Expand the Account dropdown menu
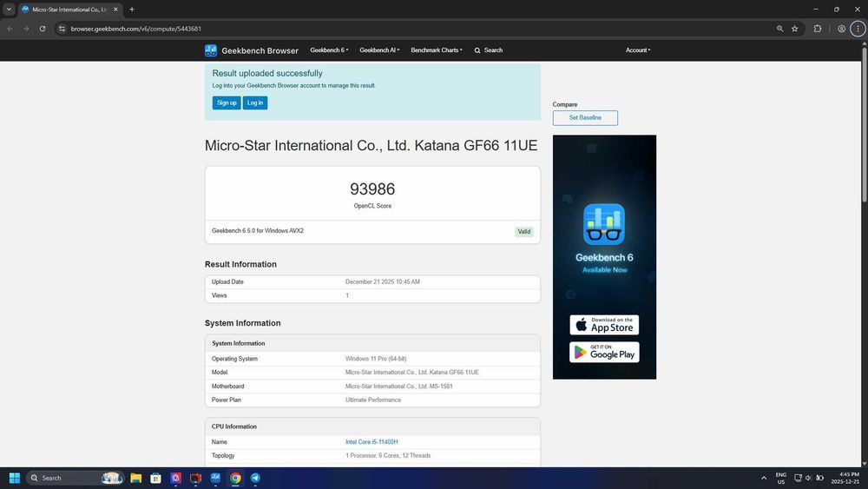Image resolution: width=868 pixels, height=489 pixels. [638, 50]
